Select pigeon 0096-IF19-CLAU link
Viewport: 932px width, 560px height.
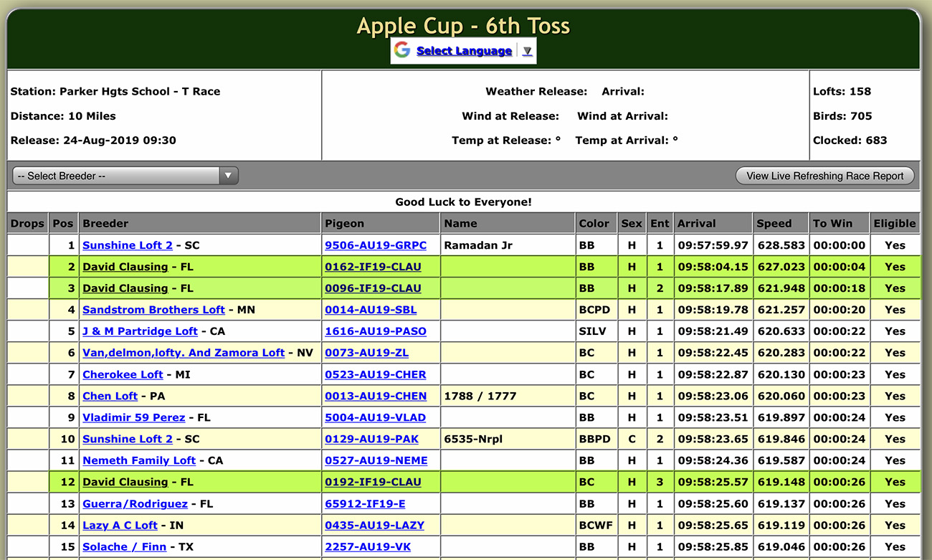(x=373, y=288)
